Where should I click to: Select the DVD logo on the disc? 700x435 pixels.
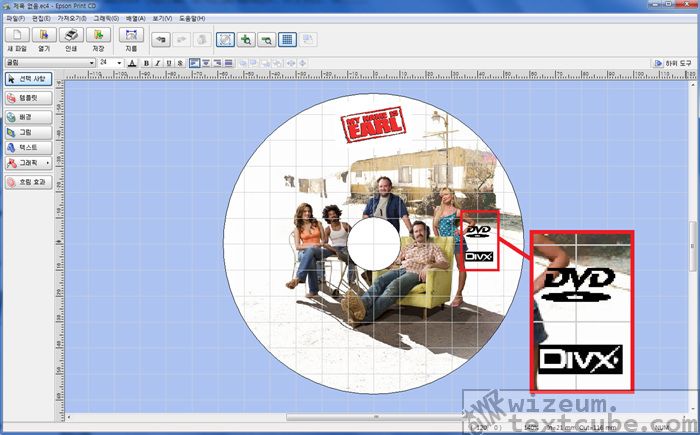[x=479, y=230]
